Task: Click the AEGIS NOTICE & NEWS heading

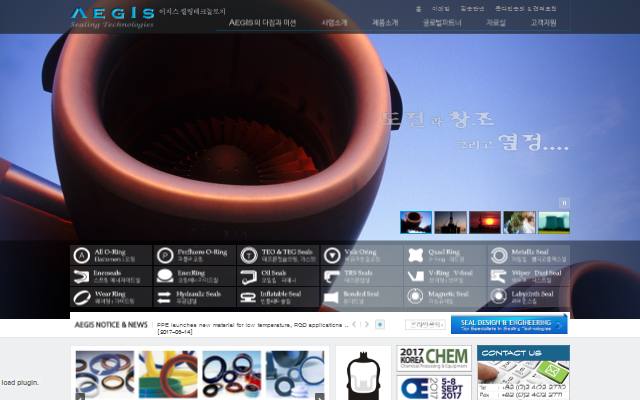Action: 111,325
